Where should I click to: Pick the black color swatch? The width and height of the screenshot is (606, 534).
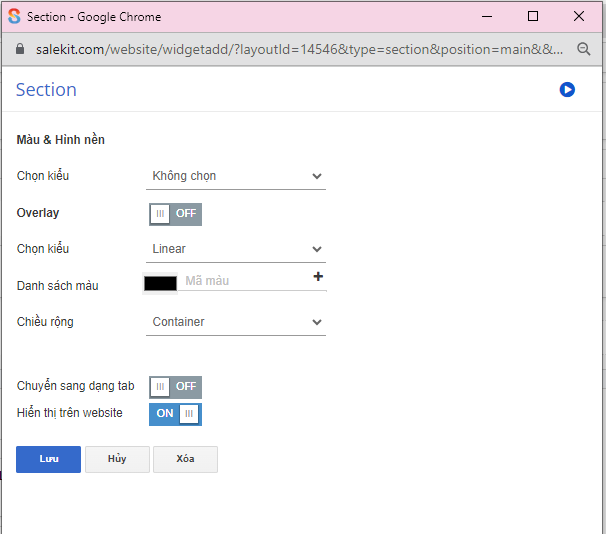[160, 283]
